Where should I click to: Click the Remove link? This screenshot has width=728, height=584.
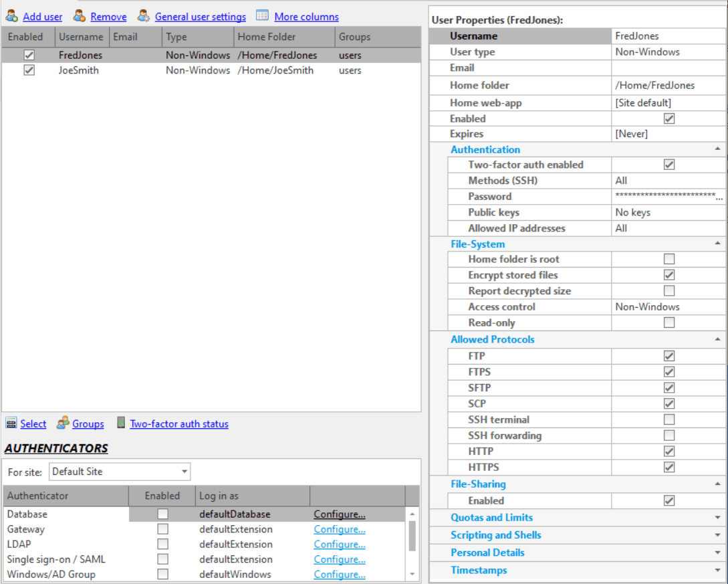tap(109, 17)
